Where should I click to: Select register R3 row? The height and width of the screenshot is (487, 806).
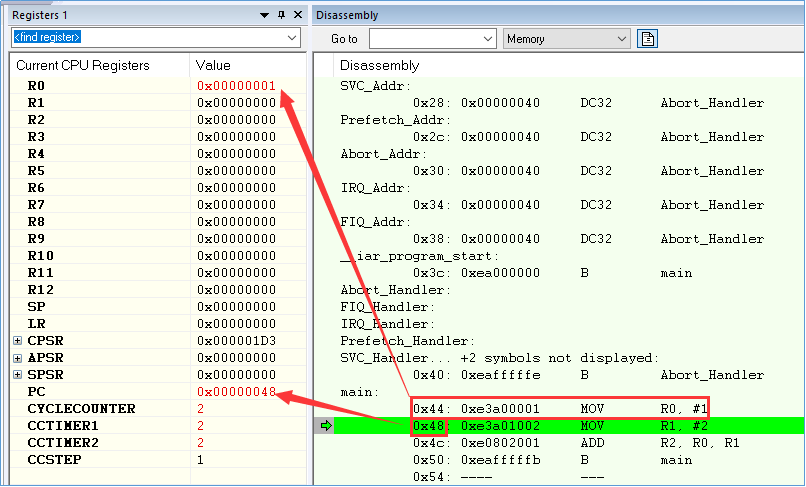[158, 136]
